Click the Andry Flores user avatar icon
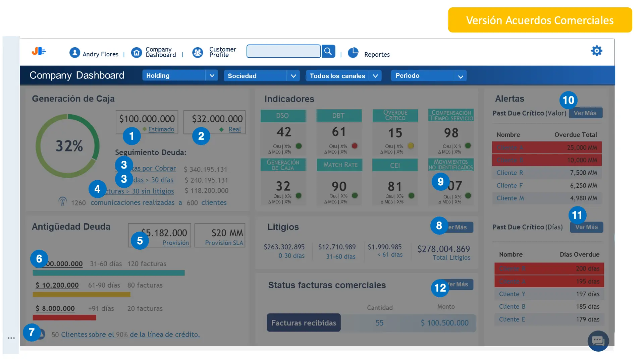644x362 pixels. 74,53
